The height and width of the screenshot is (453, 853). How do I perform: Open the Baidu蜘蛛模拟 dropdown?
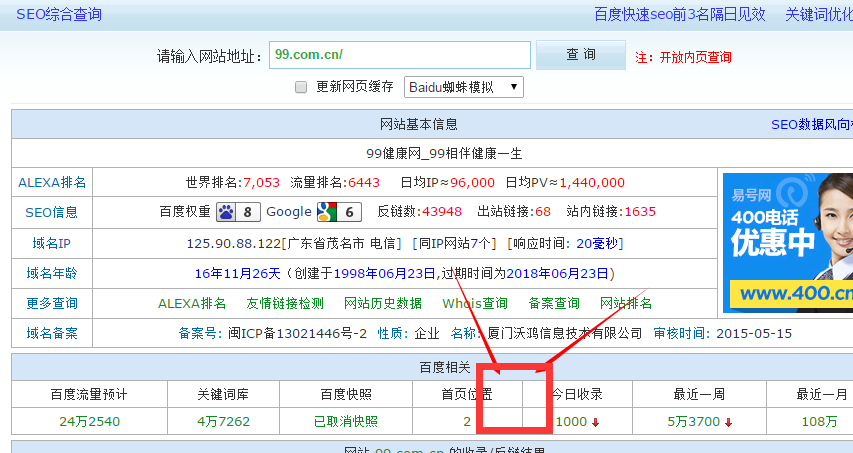[464, 87]
